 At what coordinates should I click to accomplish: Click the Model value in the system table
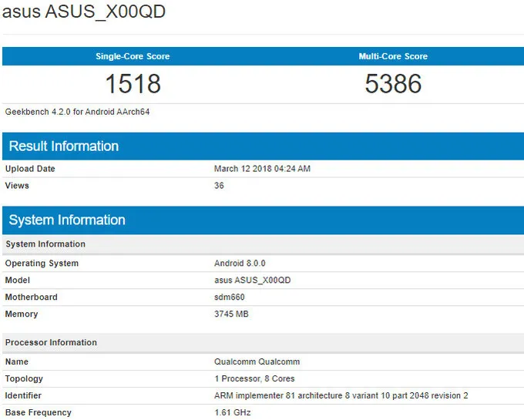pyautogui.click(x=252, y=281)
